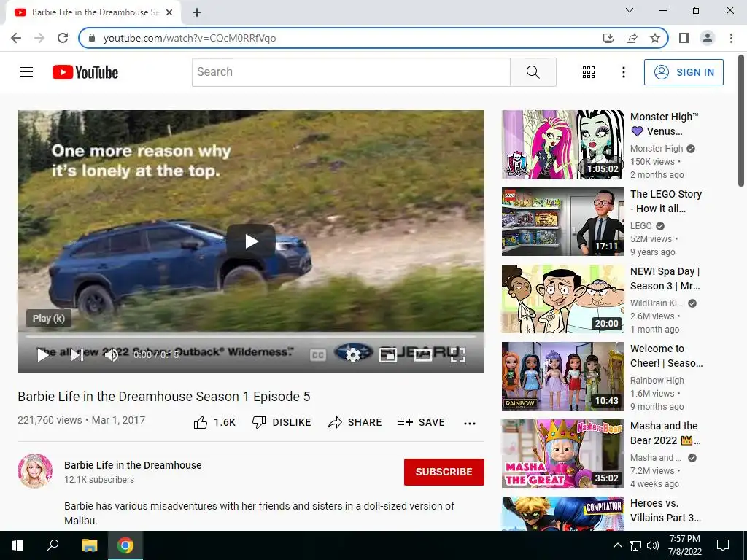747x560 pixels.
Task: Open the Masha The Great thumbnail
Action: 563,454
